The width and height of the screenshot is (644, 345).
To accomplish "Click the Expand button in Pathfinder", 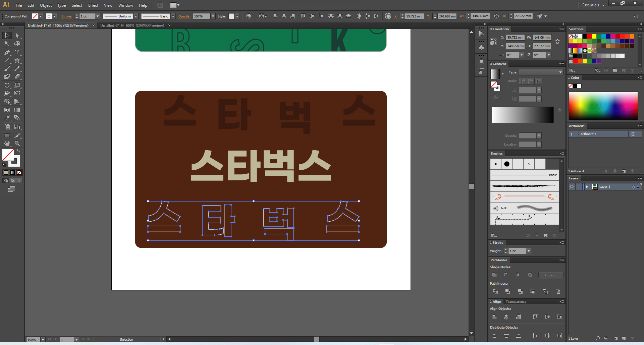I will [x=550, y=275].
